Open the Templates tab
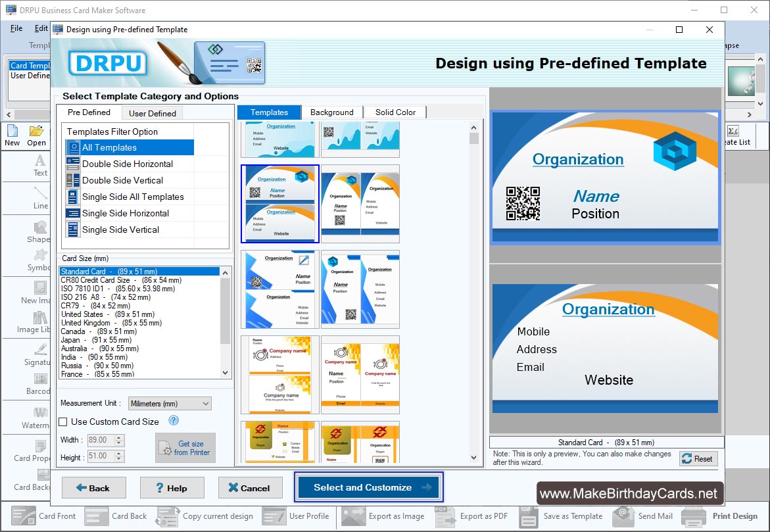The width and height of the screenshot is (770, 532). coord(269,112)
